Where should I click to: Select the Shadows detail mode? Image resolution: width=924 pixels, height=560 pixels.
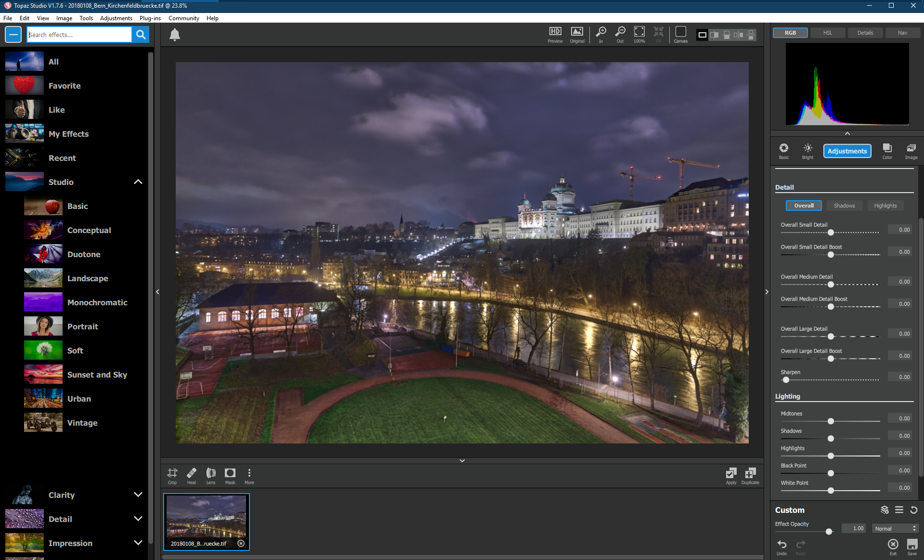point(844,206)
